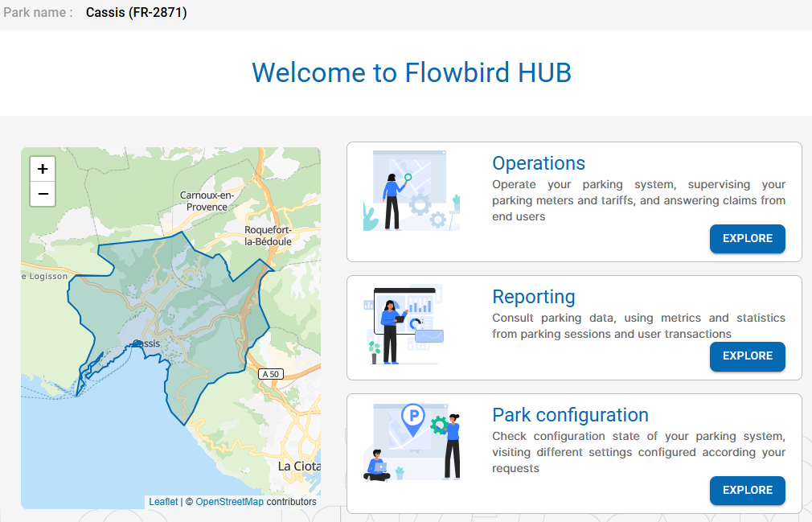This screenshot has height=522, width=812.
Task: Open the Leaflet attribution link
Action: 163,502
